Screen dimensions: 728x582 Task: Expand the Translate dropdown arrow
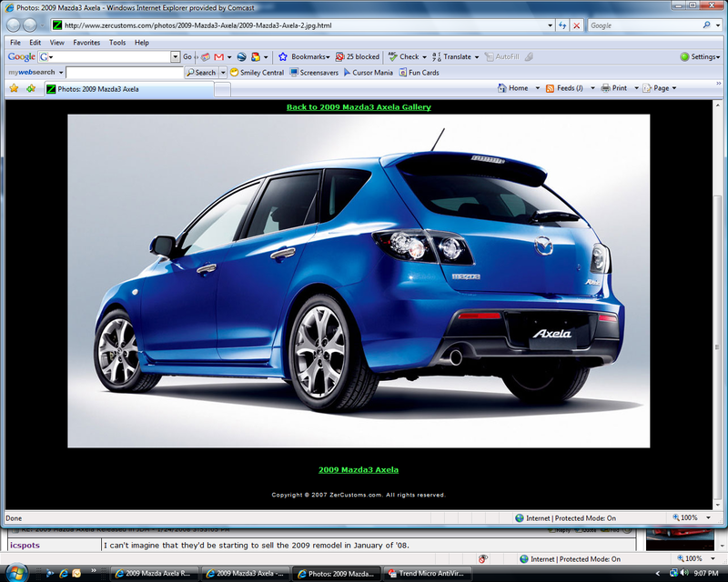click(477, 57)
